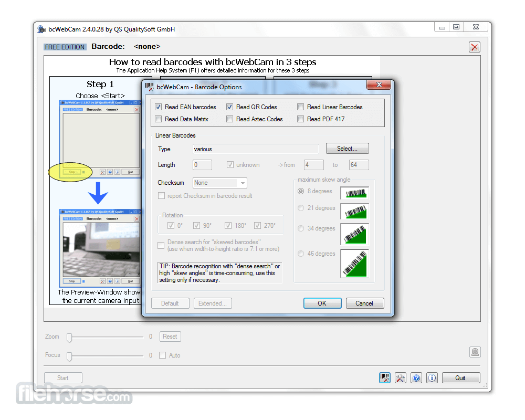Open the tools settings icon (wrench and screwdriver)
The height and width of the screenshot is (420, 525).
point(401,378)
